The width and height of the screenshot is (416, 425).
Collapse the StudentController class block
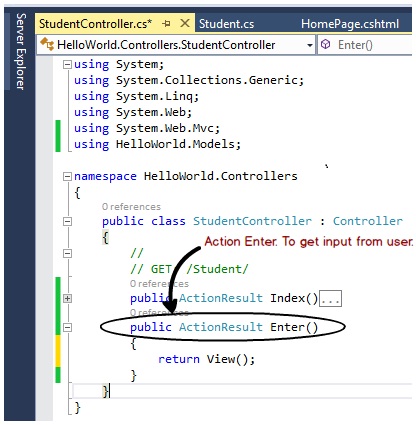(x=67, y=221)
